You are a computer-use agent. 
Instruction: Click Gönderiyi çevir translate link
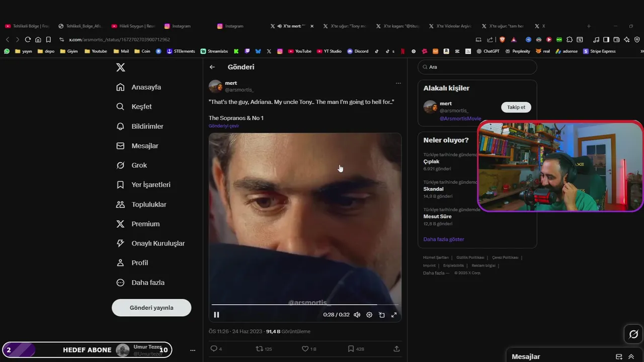[224, 126]
